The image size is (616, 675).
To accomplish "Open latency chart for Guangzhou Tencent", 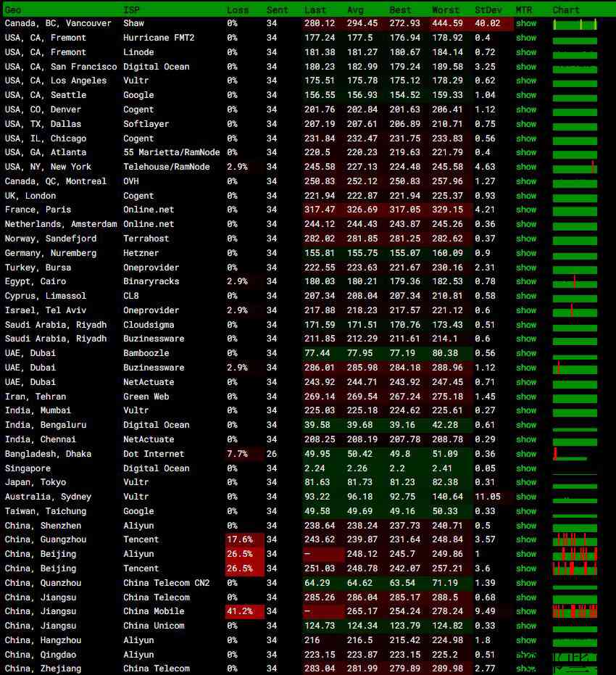I will 575,540.
